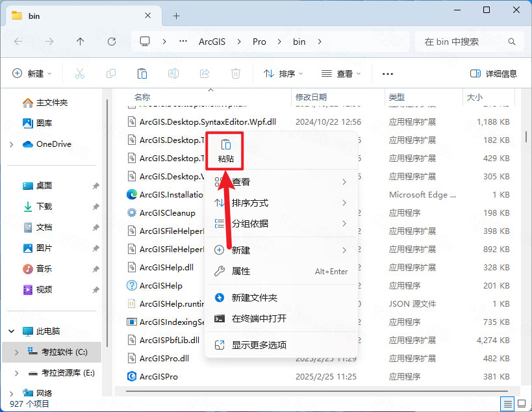The image size is (532, 412).
Task: Click the vertical file list scrollbar
Action: 526,136
